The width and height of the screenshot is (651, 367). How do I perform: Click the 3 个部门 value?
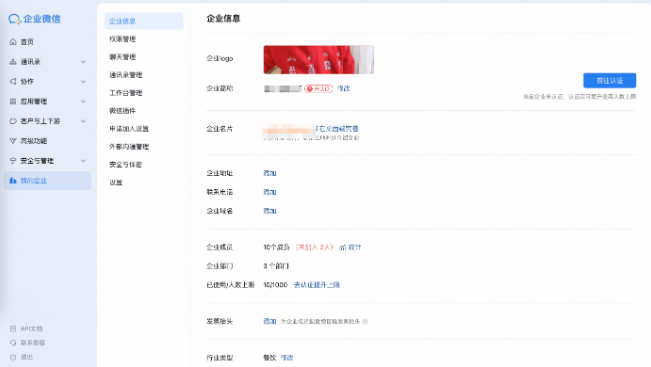click(x=276, y=266)
